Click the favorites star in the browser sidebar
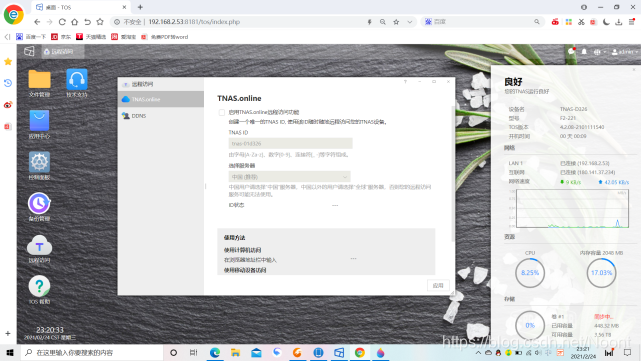This screenshot has height=361, width=641. (8, 62)
